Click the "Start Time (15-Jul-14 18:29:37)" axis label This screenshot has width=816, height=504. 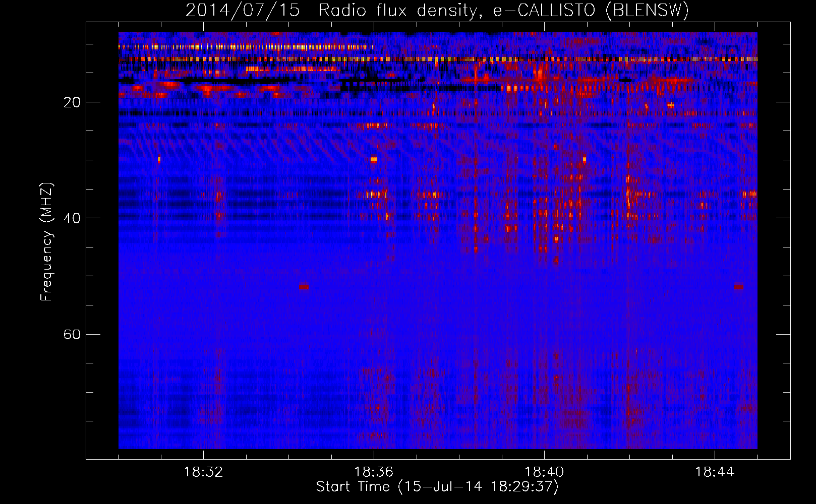[437, 487]
